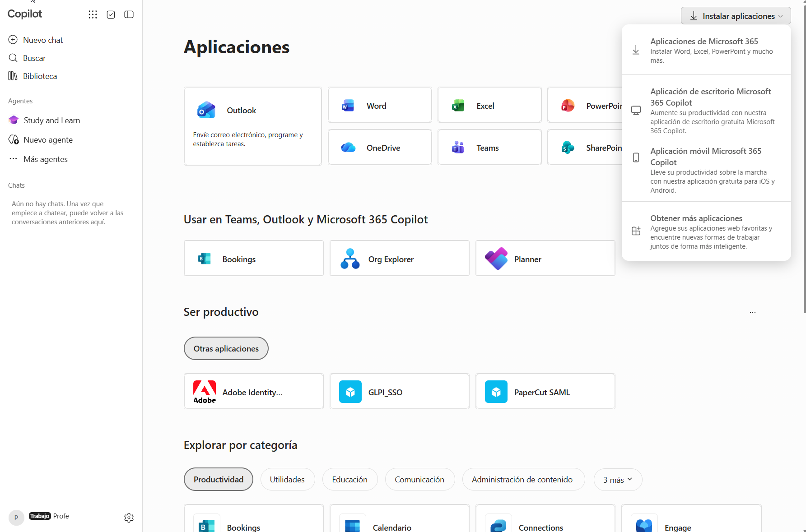Open Bookings in the Productividad category list
Viewport: 806px width, 532px height.
click(254, 518)
